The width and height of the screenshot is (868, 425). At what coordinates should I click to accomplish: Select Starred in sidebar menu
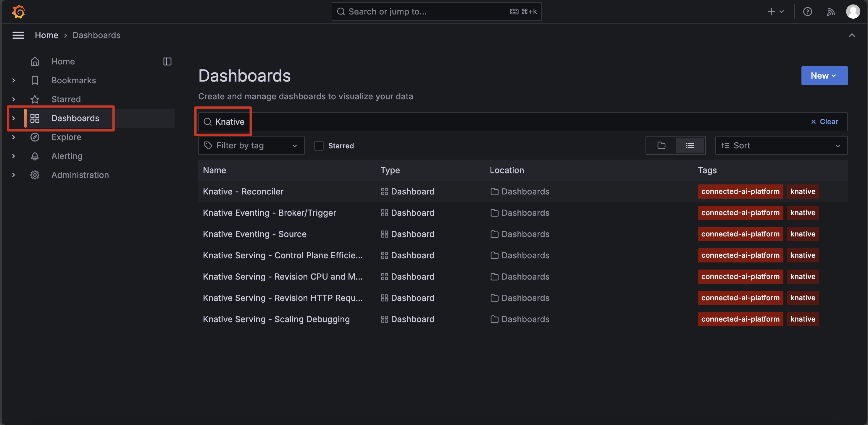pos(66,99)
